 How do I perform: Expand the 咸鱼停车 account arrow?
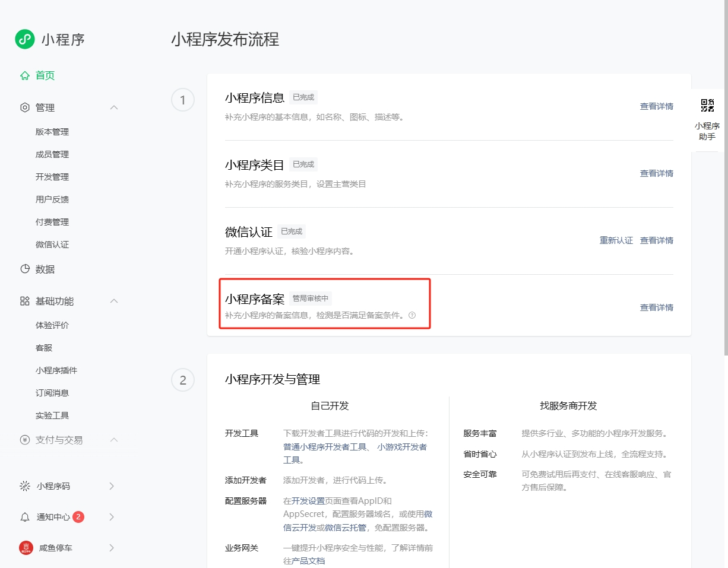(112, 548)
